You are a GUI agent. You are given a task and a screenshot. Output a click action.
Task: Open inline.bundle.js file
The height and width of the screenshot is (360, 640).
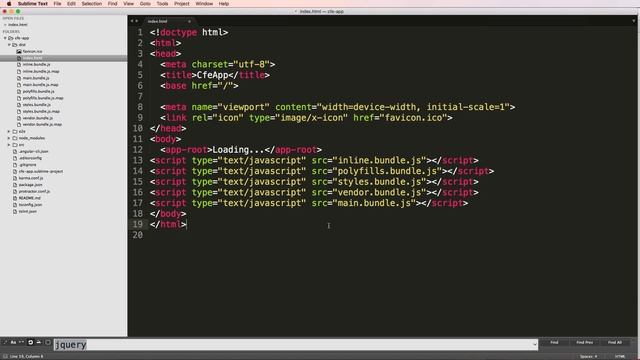coord(36,64)
